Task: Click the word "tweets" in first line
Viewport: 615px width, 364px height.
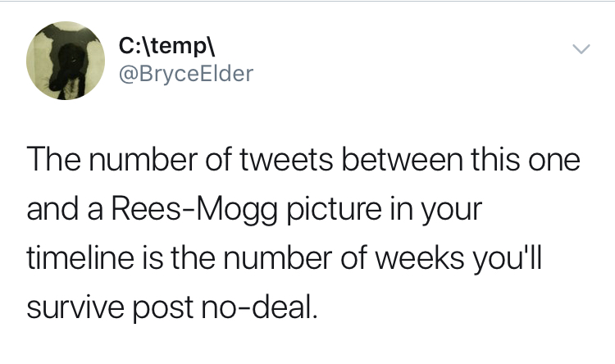Action: (286, 160)
